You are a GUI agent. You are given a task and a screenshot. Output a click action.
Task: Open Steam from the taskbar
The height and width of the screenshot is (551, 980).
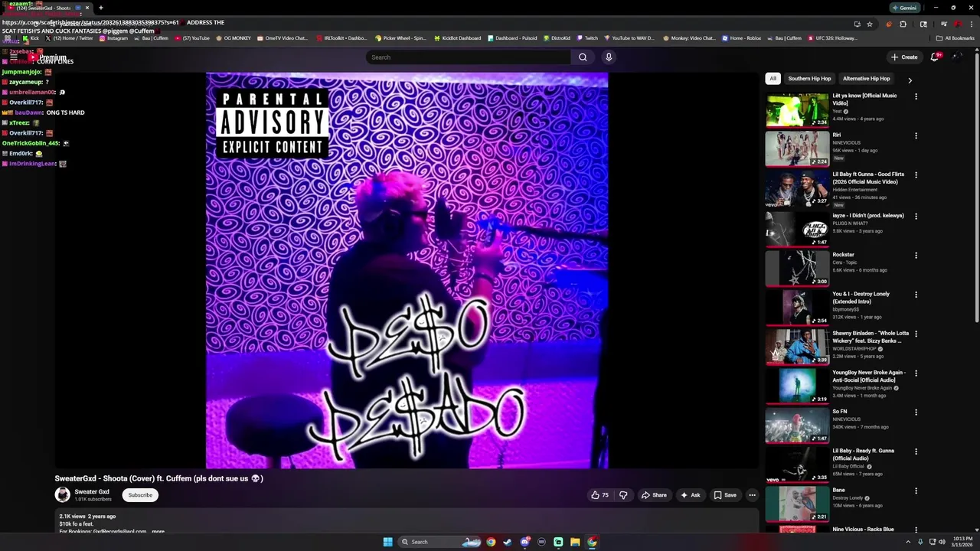click(x=508, y=542)
